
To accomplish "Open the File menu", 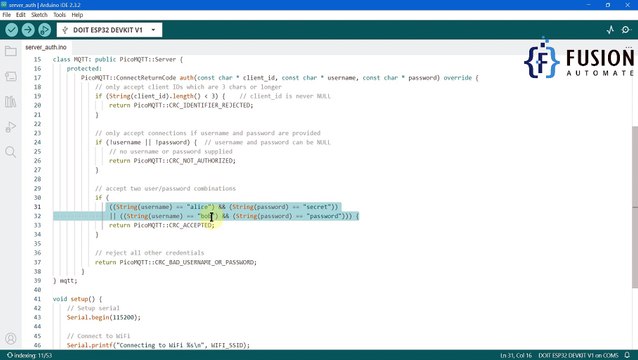I will tap(7, 15).
